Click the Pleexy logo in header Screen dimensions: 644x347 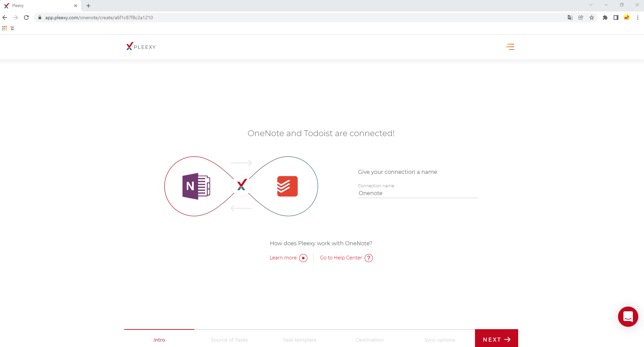click(141, 46)
